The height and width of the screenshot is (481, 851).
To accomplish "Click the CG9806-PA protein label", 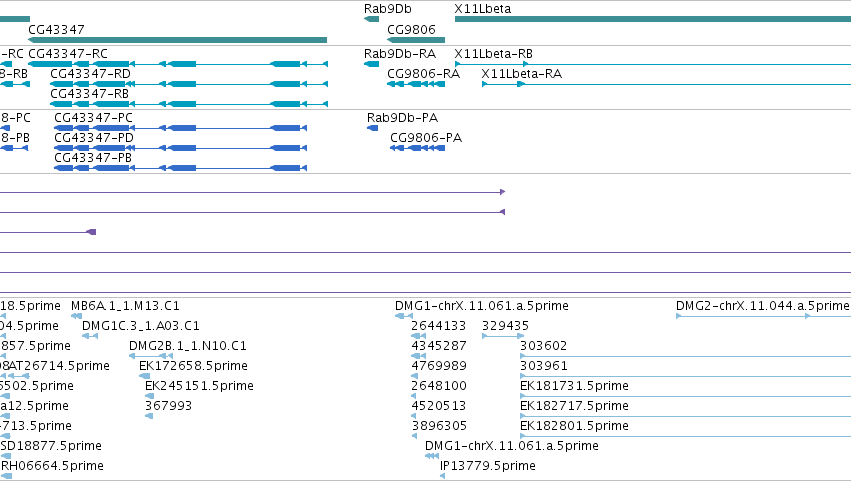I will (426, 137).
